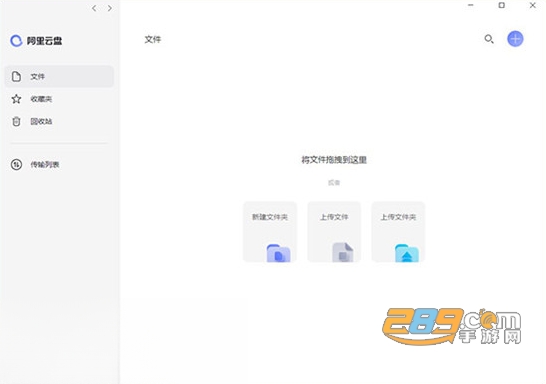Click the cyan upload folder icon
The image size is (546, 384).
(407, 253)
